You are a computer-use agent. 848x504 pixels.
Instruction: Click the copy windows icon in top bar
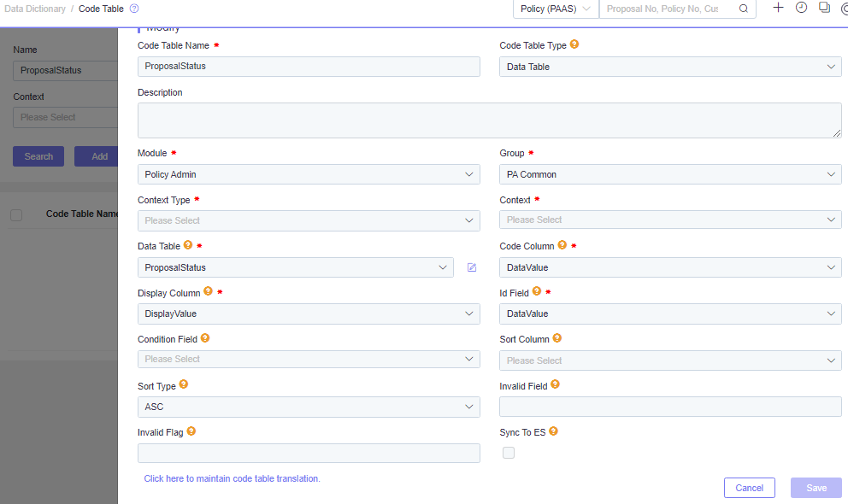tap(824, 8)
